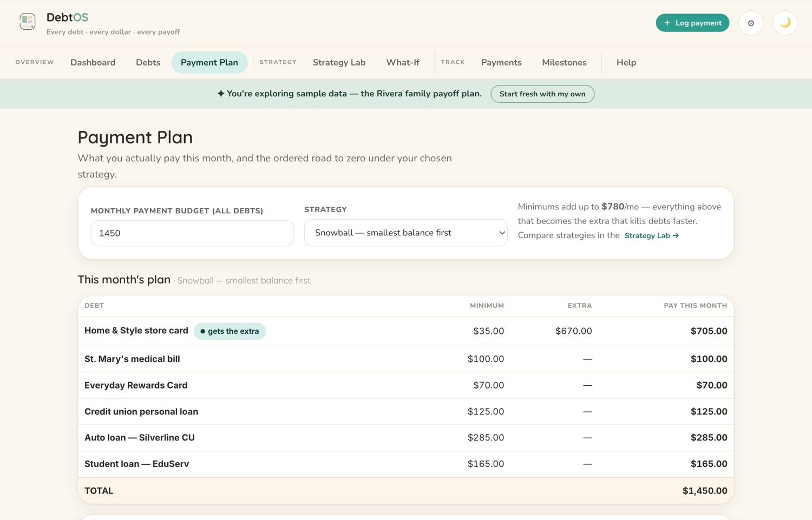812x520 pixels.
Task: Go to the Debts tab
Action: pyautogui.click(x=148, y=62)
